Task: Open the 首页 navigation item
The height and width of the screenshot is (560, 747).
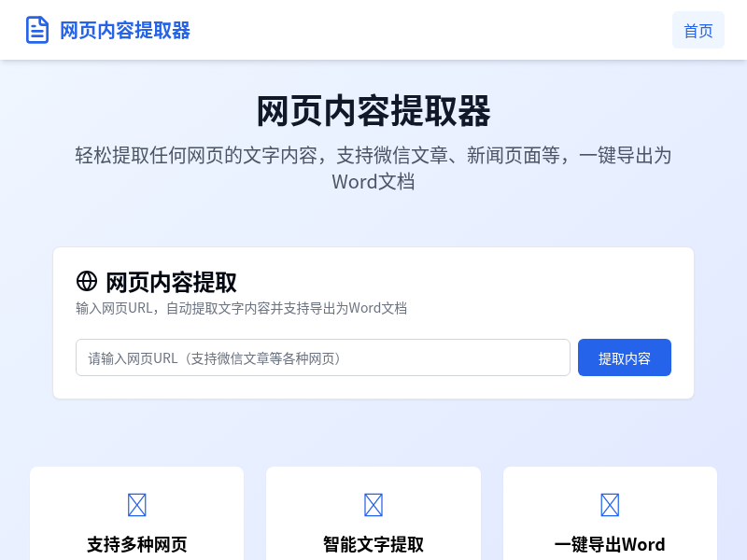Action: [698, 31]
